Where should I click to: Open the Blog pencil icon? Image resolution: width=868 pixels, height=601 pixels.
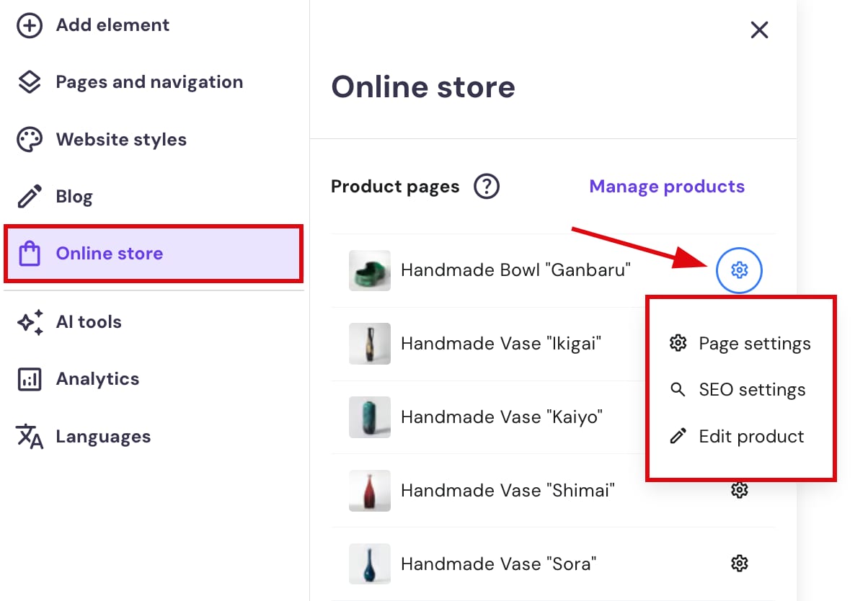[30, 197]
